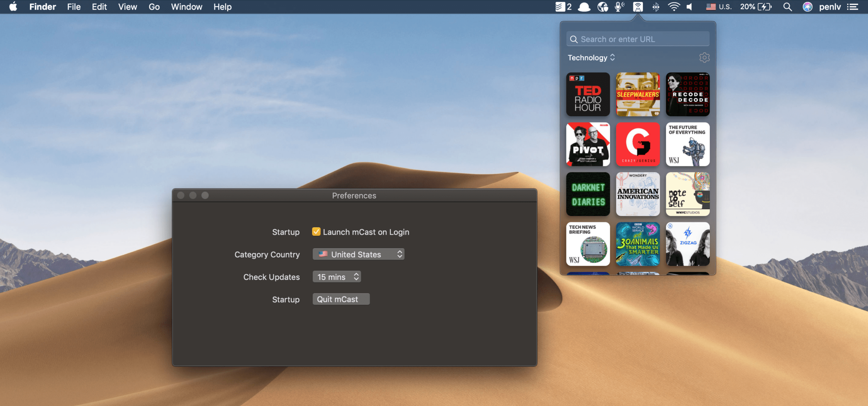Open mCast settings gear icon
868x406 pixels.
pyautogui.click(x=704, y=58)
